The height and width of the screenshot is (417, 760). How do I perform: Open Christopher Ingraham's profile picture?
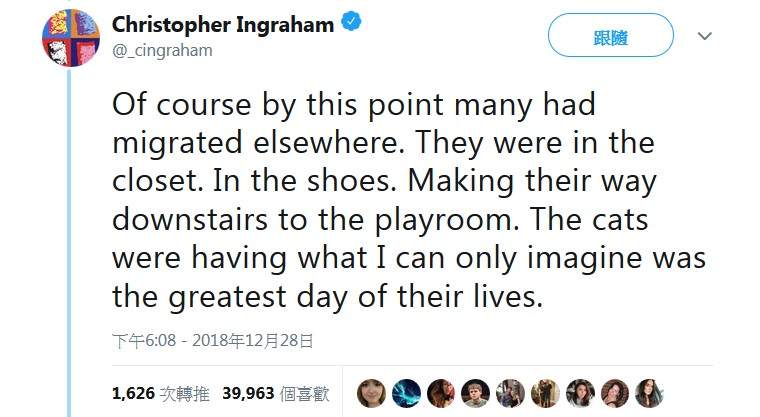[68, 37]
